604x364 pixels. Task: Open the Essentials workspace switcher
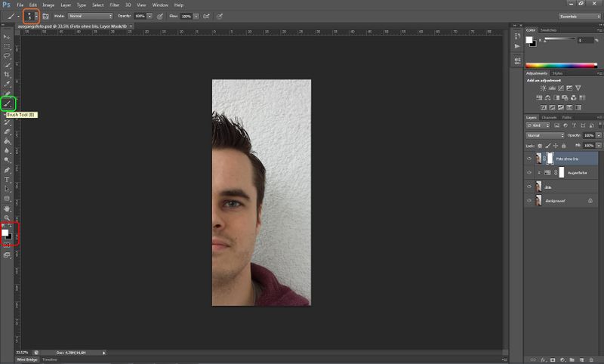point(579,15)
